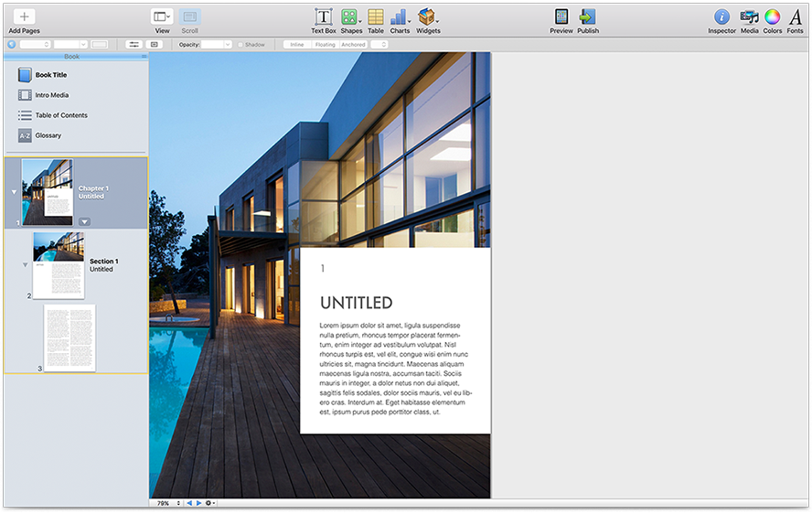The image size is (812, 514).
Task: Set object placement to Floating
Action: (325, 45)
